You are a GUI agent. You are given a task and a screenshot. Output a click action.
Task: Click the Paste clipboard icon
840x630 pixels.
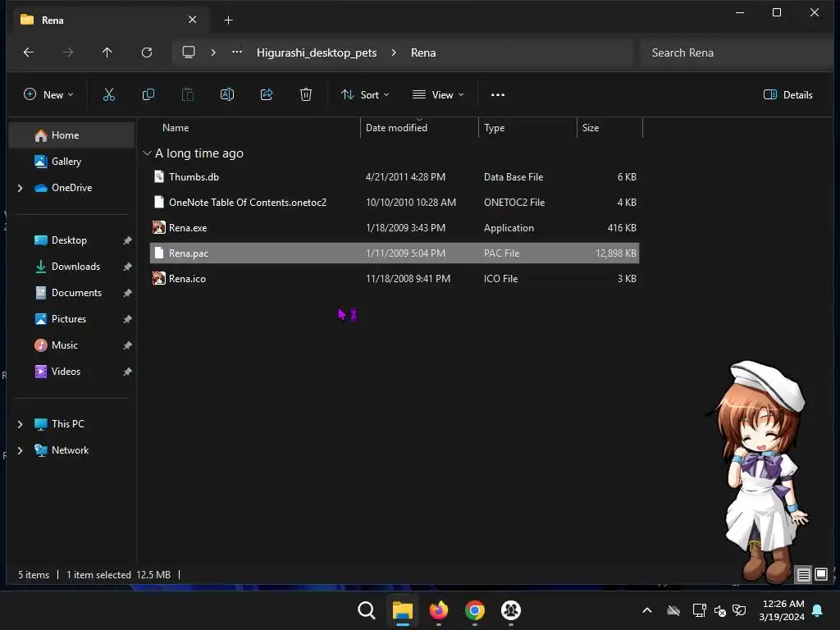click(188, 95)
